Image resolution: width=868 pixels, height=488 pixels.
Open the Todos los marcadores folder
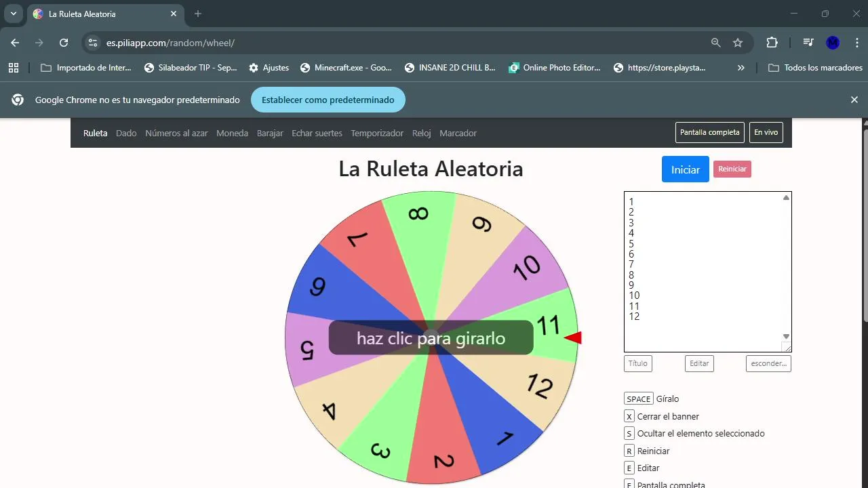point(815,68)
